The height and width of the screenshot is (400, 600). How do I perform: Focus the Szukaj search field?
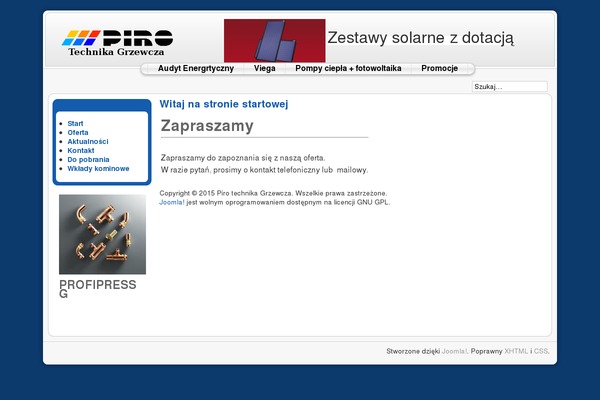pyautogui.click(x=509, y=87)
